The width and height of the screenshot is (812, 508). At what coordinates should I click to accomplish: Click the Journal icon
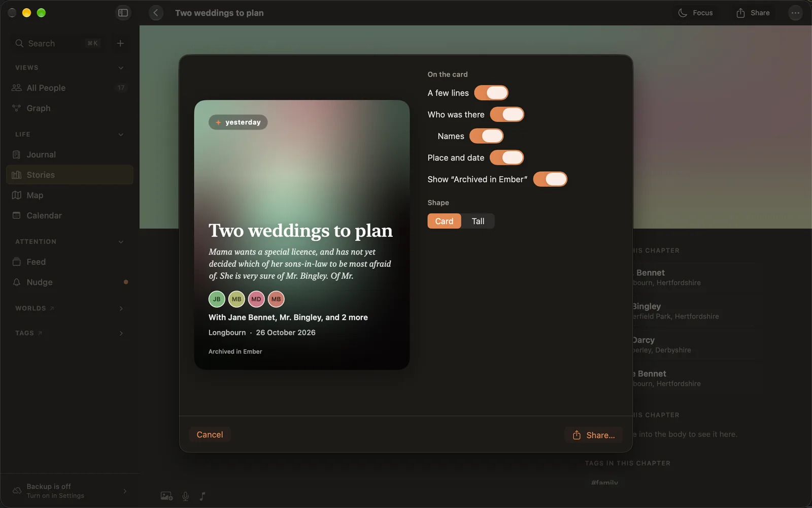coord(17,154)
